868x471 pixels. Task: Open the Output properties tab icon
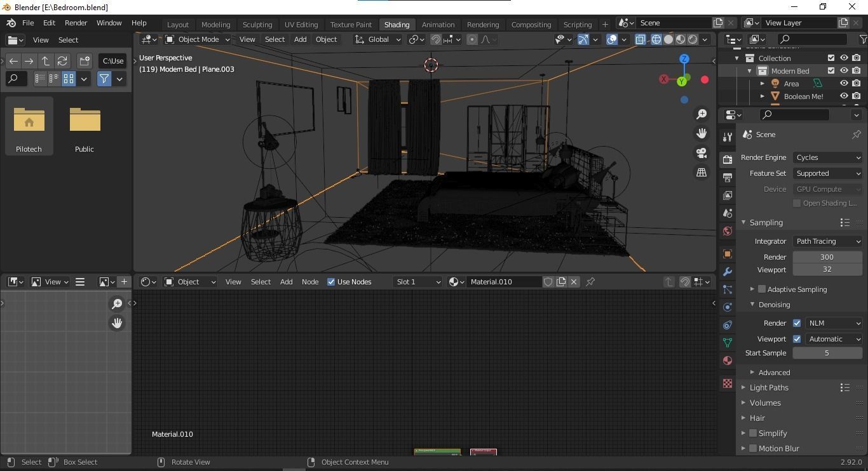(x=728, y=177)
